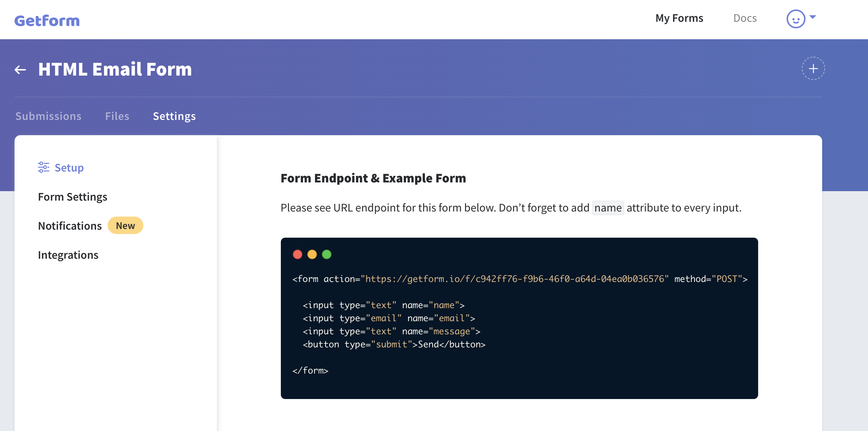Select the Setup sidebar item

coord(61,166)
